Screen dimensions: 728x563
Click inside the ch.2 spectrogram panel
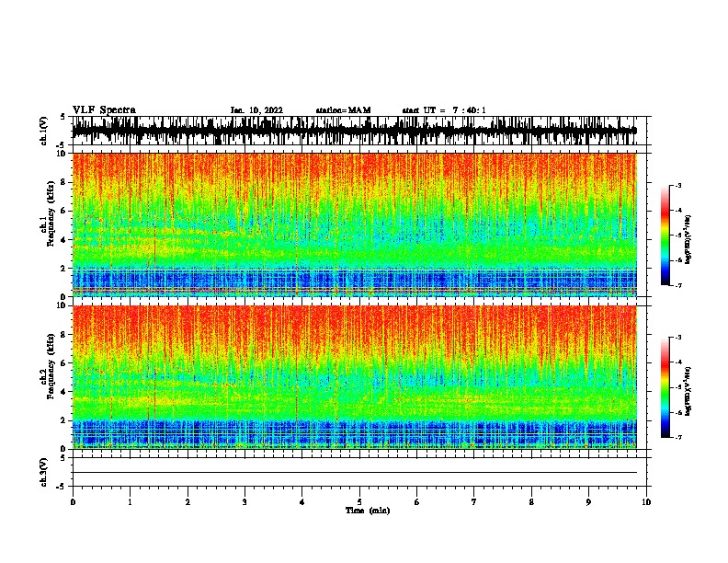click(354, 377)
